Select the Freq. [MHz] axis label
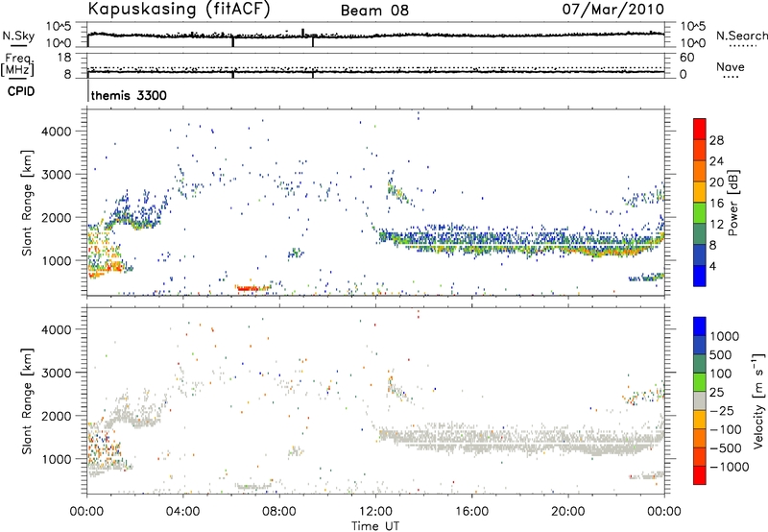This screenshot has width=768, height=532. (18, 64)
